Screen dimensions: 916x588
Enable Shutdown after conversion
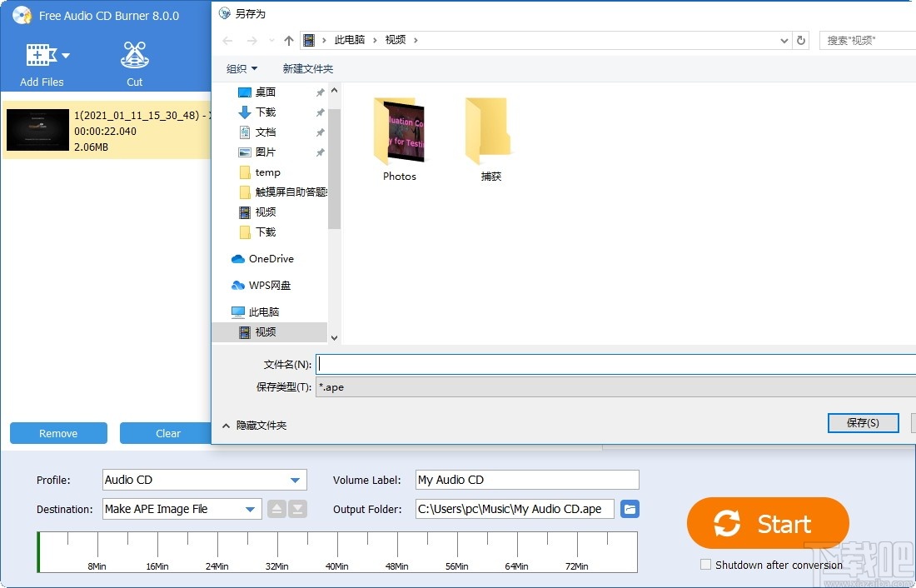(x=705, y=565)
